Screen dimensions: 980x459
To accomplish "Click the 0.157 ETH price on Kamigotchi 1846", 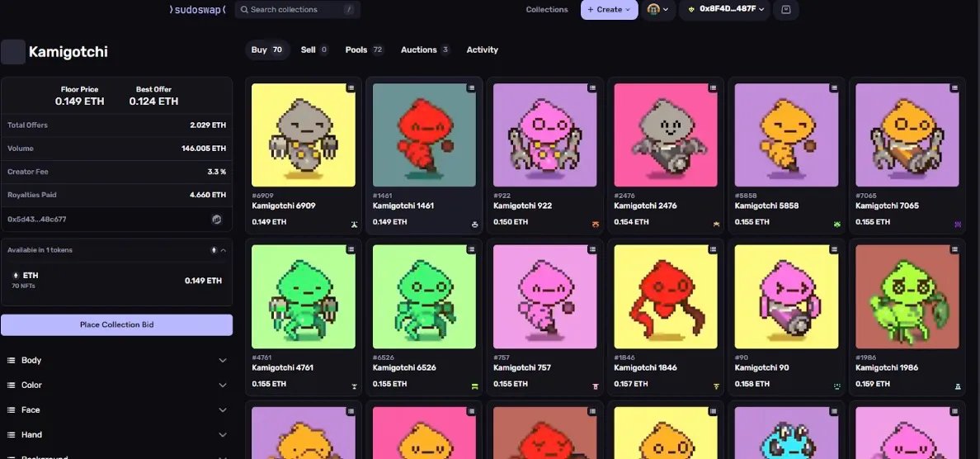I will [631, 384].
